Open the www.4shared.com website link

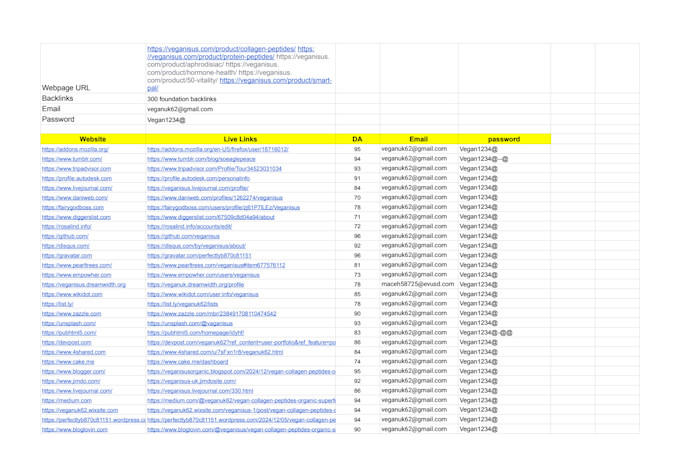74,352
